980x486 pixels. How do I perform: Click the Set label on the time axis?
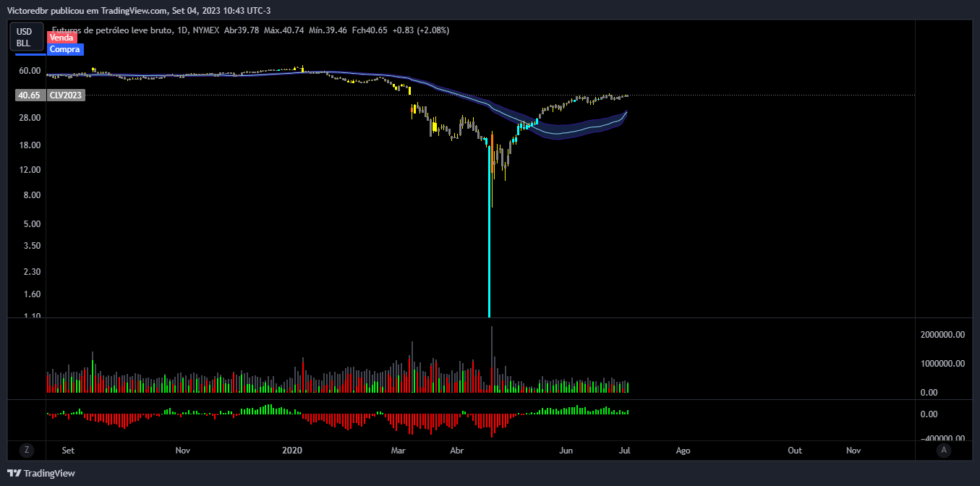(68, 450)
